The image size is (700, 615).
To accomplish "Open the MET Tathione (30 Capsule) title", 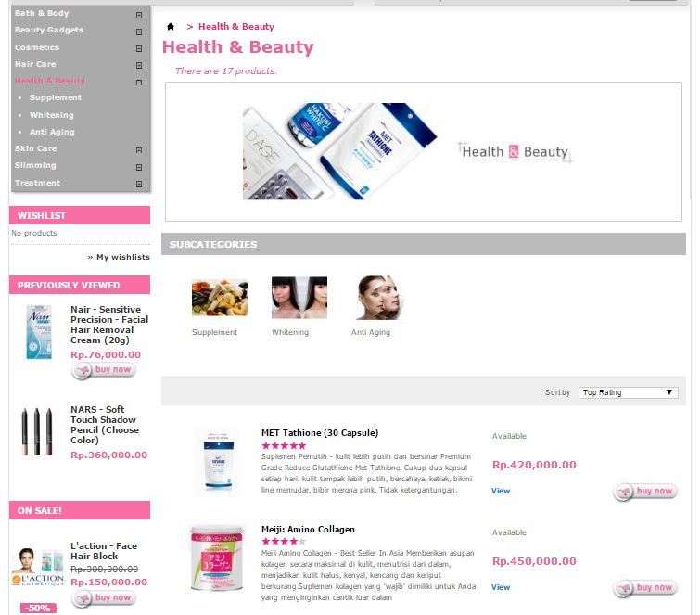I will 320,433.
